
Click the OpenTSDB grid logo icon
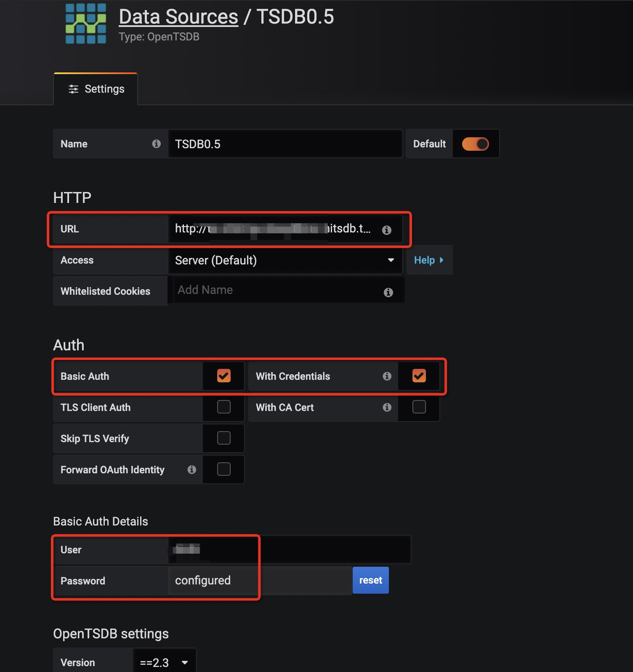(x=86, y=24)
